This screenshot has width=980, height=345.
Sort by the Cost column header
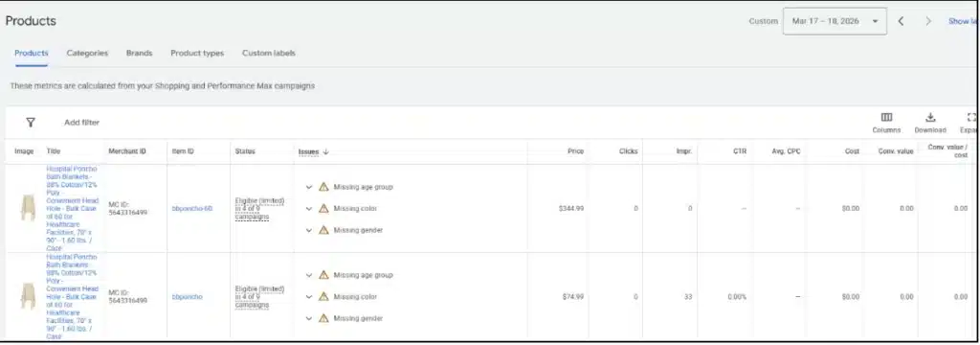tap(852, 151)
